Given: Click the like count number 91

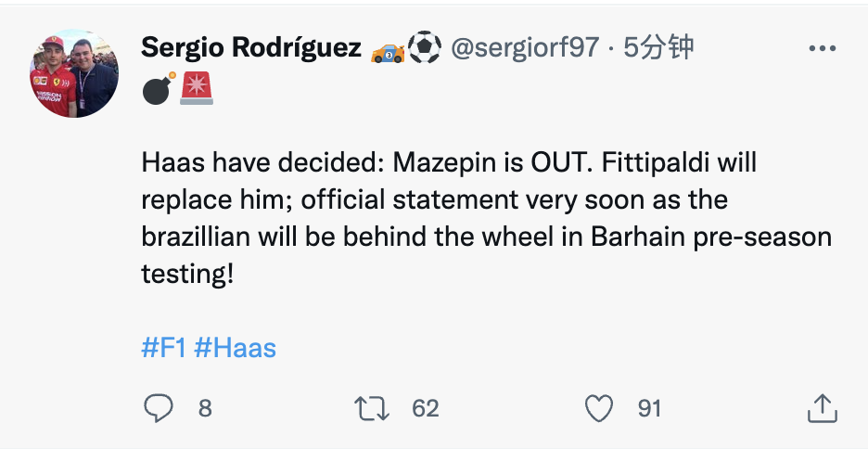Looking at the screenshot, I should point(649,408).
